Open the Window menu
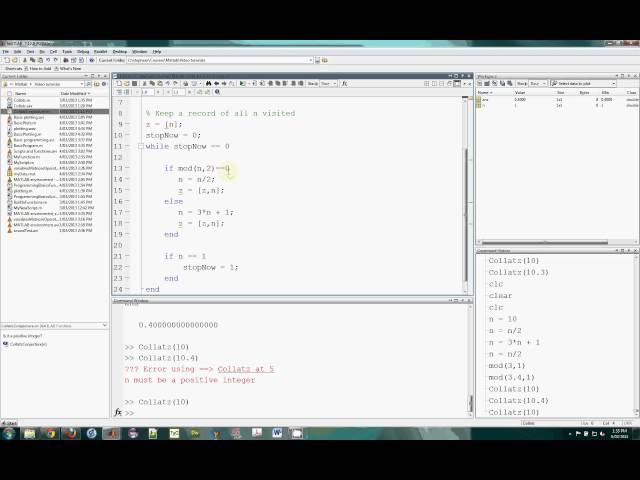The height and width of the screenshot is (480, 640). (139, 52)
